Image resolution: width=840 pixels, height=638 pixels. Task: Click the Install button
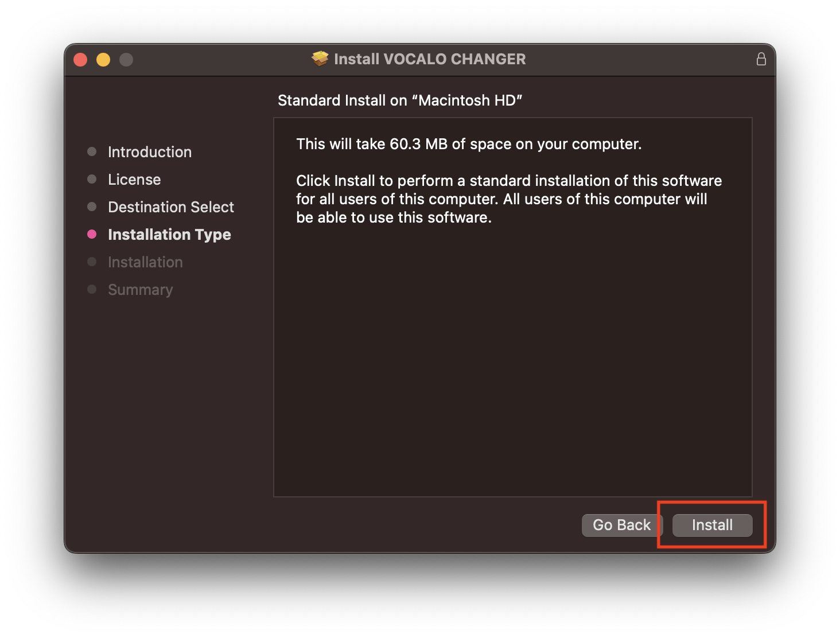[x=711, y=525]
